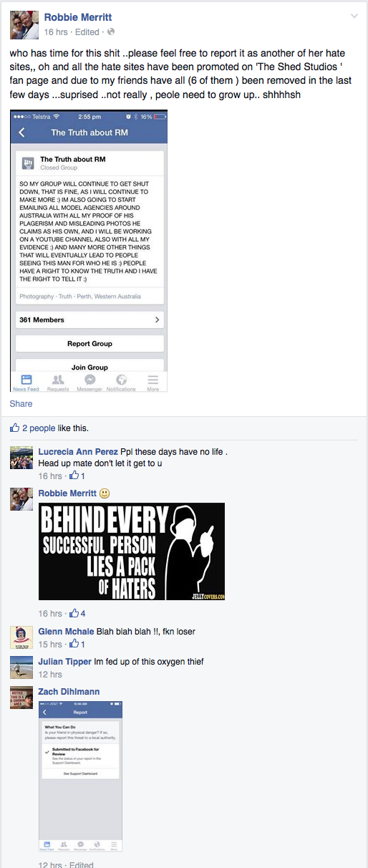Image resolution: width=368 pixels, height=868 pixels.
Task: Open Lucrecia Ann Perez's avatar
Action: click(x=21, y=458)
